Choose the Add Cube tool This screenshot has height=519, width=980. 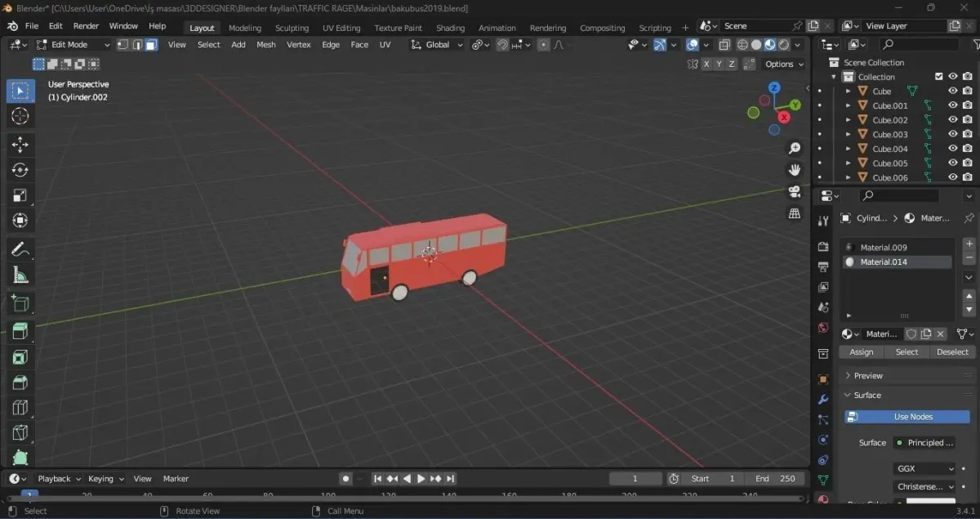[x=20, y=304]
